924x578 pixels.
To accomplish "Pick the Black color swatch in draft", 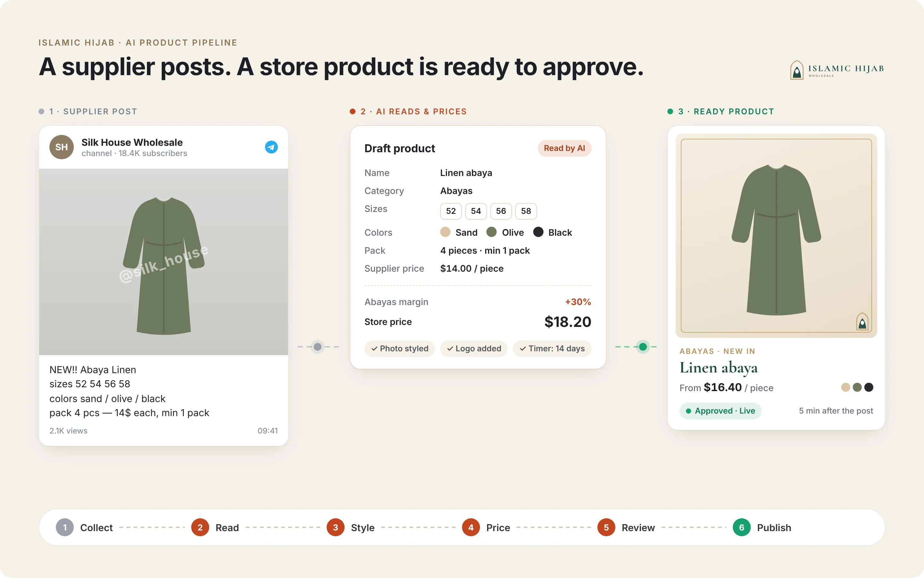I will pyautogui.click(x=538, y=232).
